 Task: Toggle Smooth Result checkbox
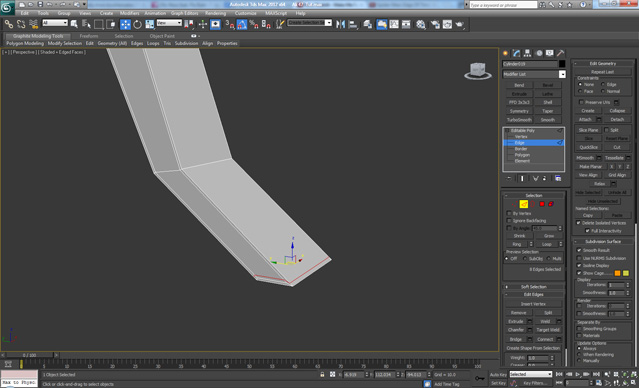pyautogui.click(x=579, y=250)
